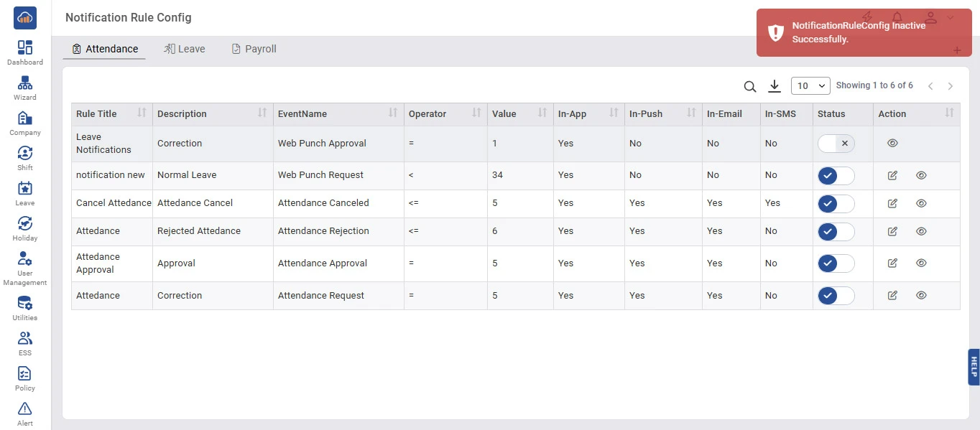Go to Shift module in sidebar
The image size is (980, 430).
click(25, 158)
